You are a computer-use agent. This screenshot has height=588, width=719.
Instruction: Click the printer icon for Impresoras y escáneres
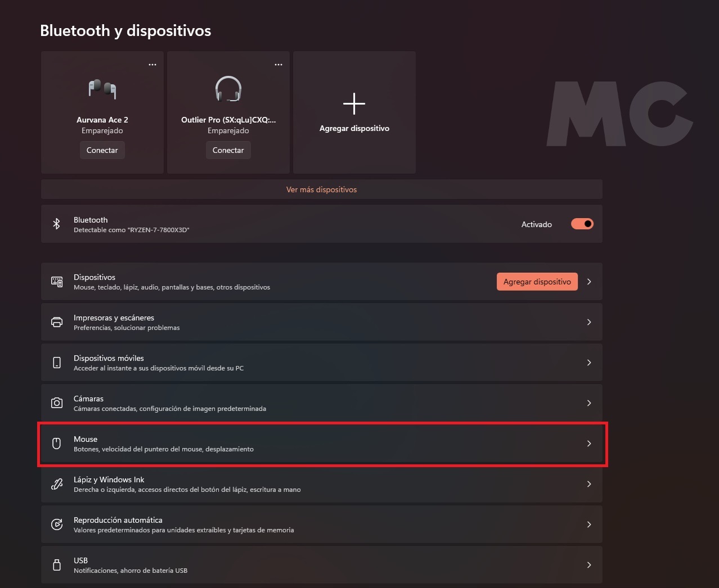[x=57, y=322]
